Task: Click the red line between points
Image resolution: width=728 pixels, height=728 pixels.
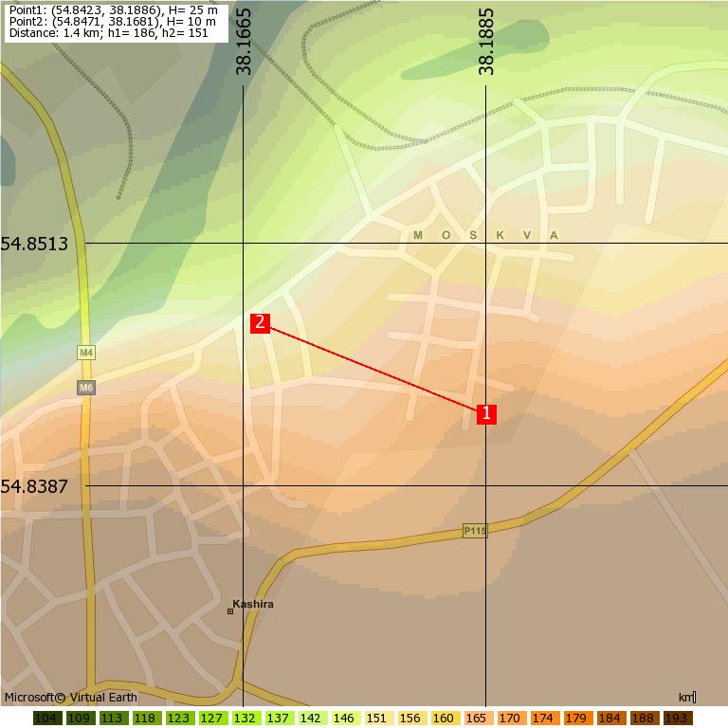Action: (x=373, y=369)
